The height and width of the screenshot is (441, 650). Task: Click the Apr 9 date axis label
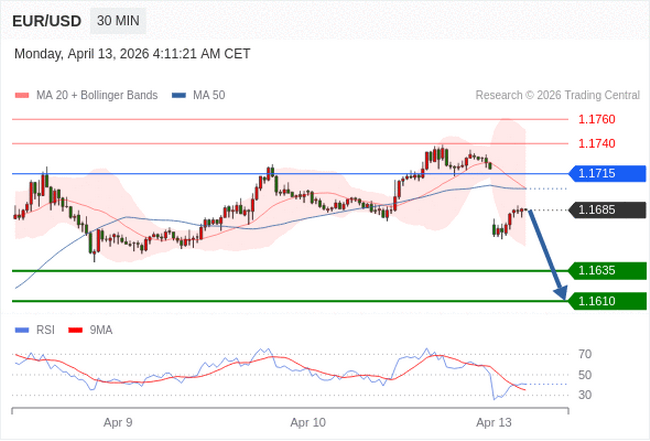(118, 423)
